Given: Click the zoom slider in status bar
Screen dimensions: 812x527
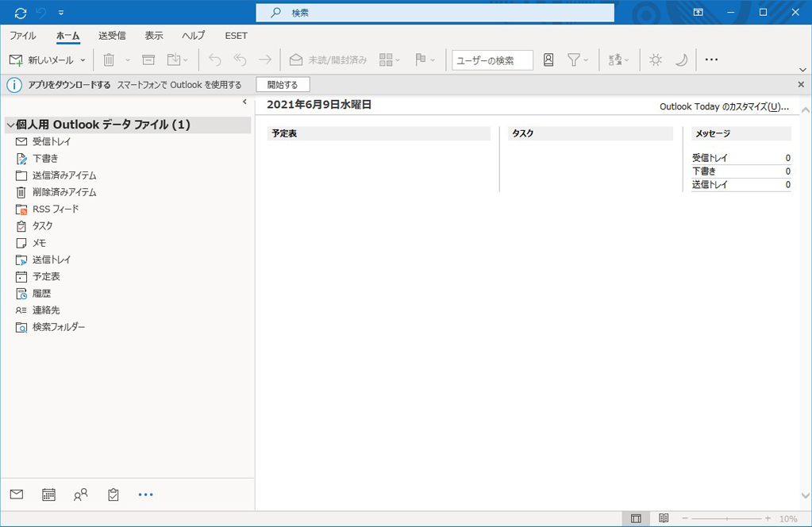Looking at the screenshot, I should (726, 519).
